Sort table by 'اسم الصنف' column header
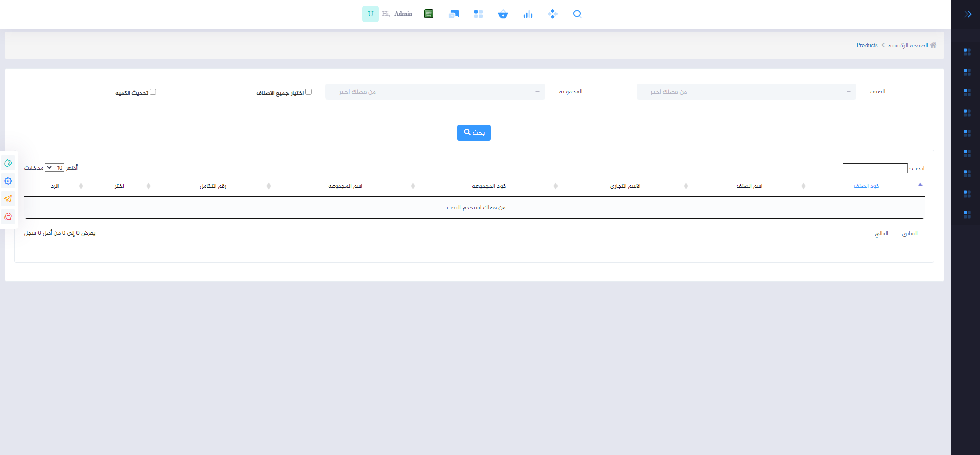Viewport: 980px width, 455px height. tap(749, 186)
